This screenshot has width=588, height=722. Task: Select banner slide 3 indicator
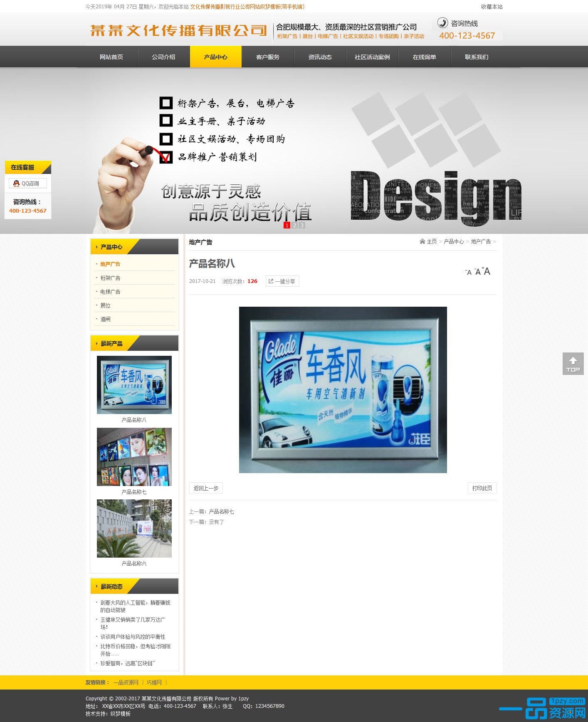pos(302,225)
